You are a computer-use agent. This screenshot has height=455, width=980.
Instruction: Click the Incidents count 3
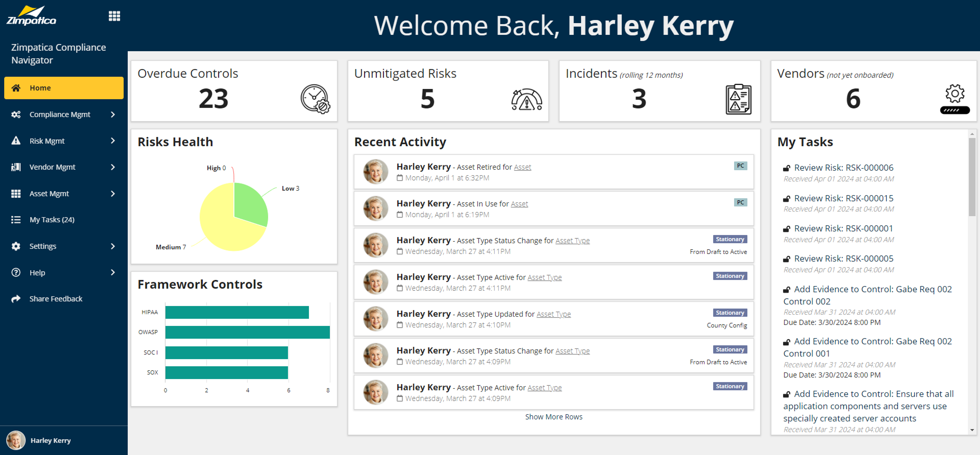(x=639, y=99)
